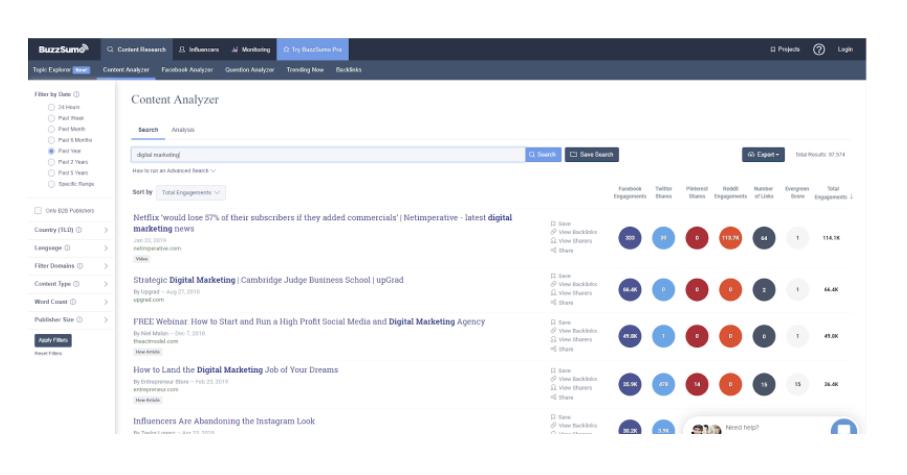The width and height of the screenshot is (907, 475).
Task: Save the Influencers Are Abandoning article
Action: [561, 417]
